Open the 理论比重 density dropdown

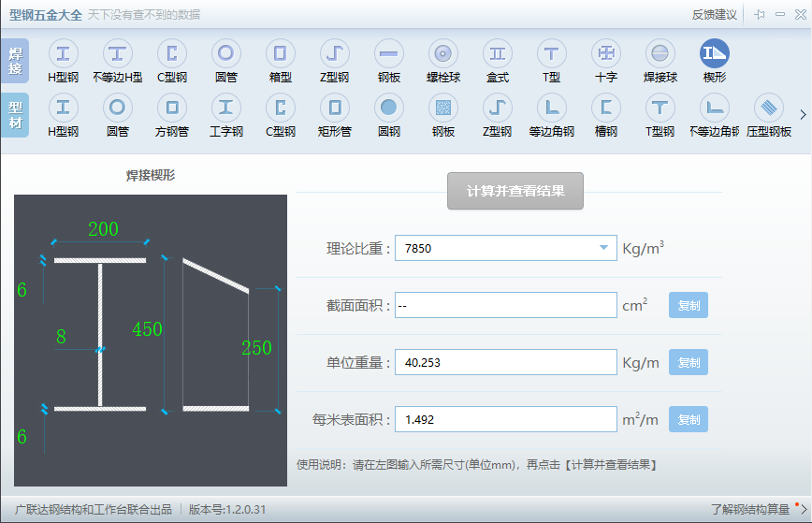pos(603,248)
